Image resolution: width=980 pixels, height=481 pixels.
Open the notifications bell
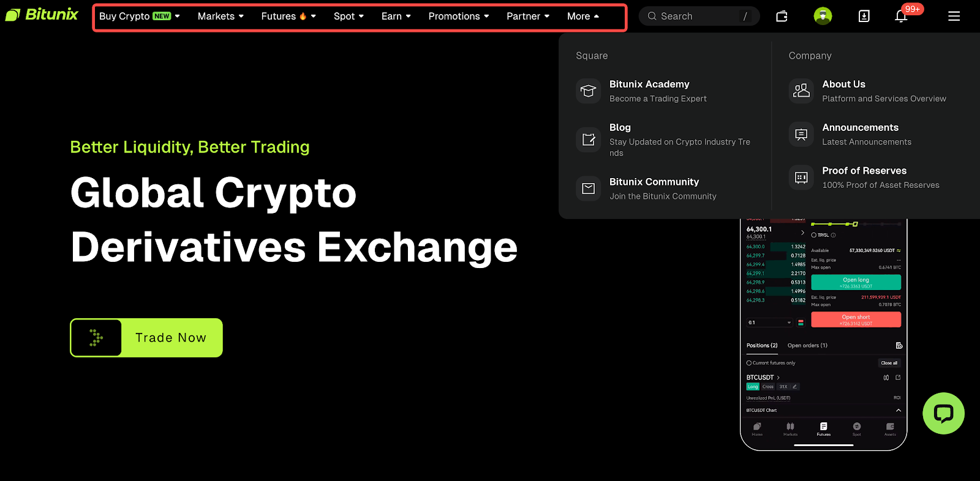(900, 17)
